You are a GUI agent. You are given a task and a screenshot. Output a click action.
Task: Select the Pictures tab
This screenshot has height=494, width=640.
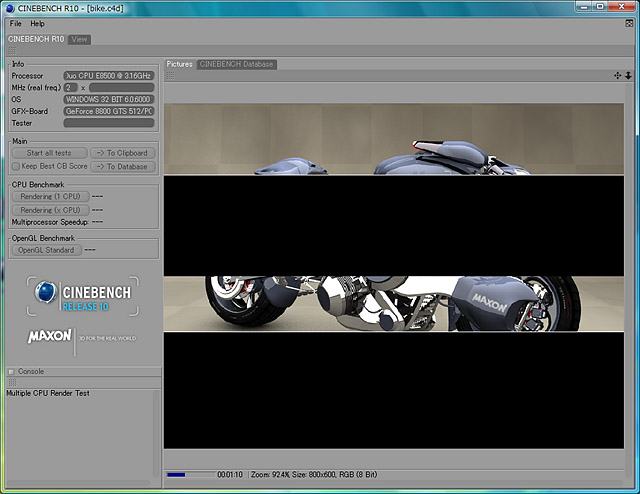point(179,64)
